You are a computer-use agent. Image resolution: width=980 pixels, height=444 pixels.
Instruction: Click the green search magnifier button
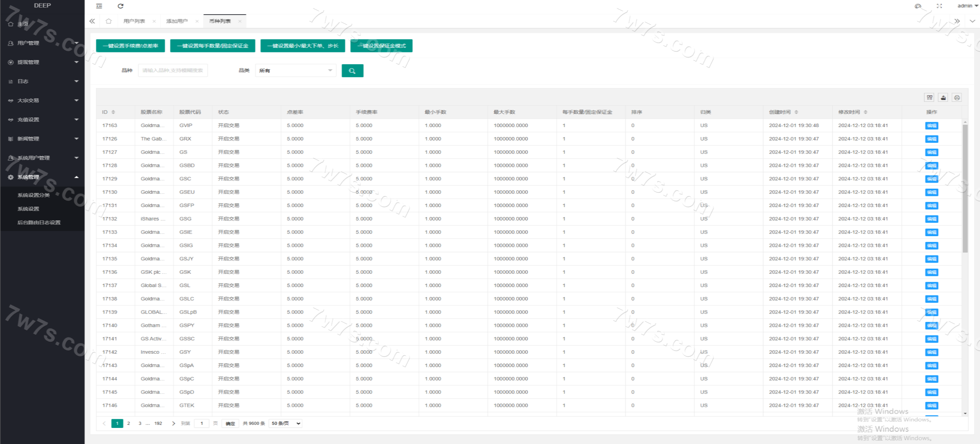click(352, 71)
